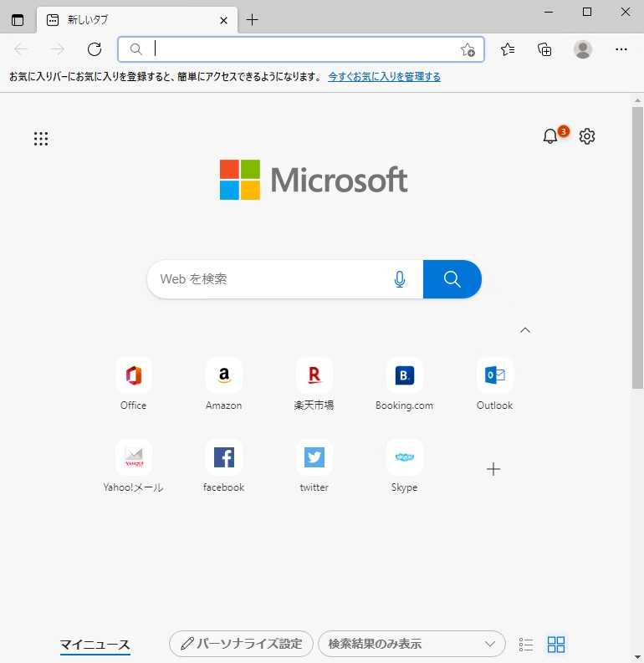Viewport: 644px width, 663px height.
Task: Select the マイニュース tab
Action: click(x=95, y=645)
